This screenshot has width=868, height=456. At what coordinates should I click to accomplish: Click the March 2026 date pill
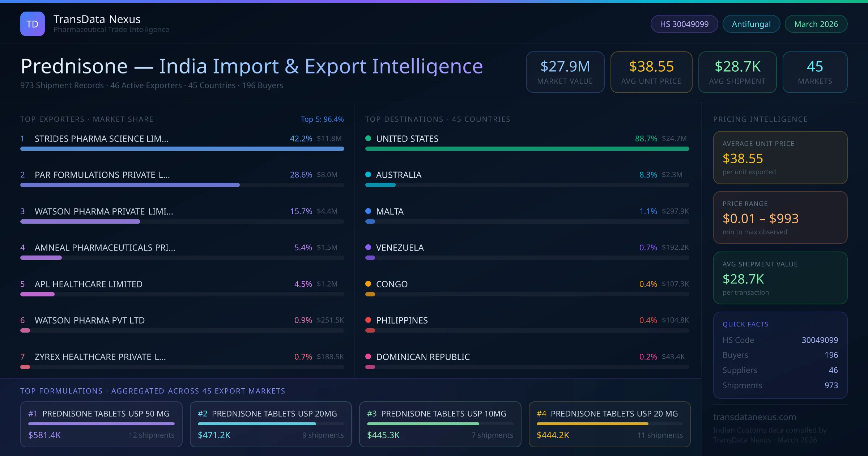pos(816,24)
